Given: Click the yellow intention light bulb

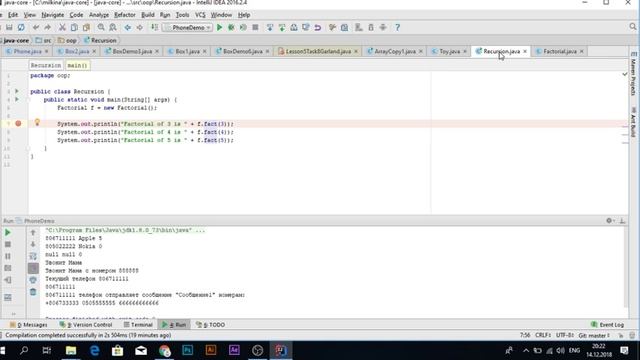Looking at the screenshot, I should pos(37,122).
